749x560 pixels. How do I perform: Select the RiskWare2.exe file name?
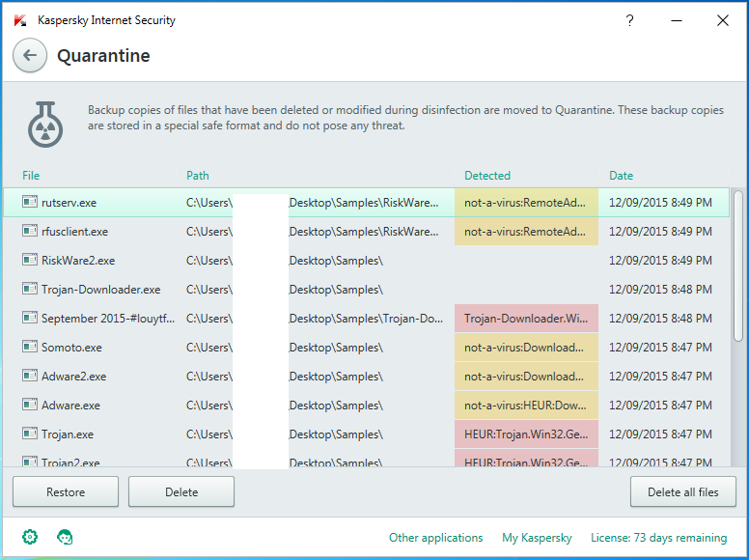[x=78, y=261]
